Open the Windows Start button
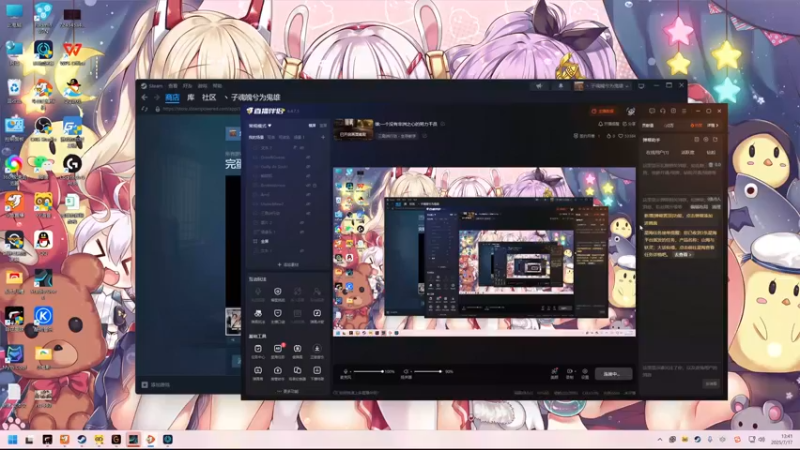 click(x=13, y=439)
